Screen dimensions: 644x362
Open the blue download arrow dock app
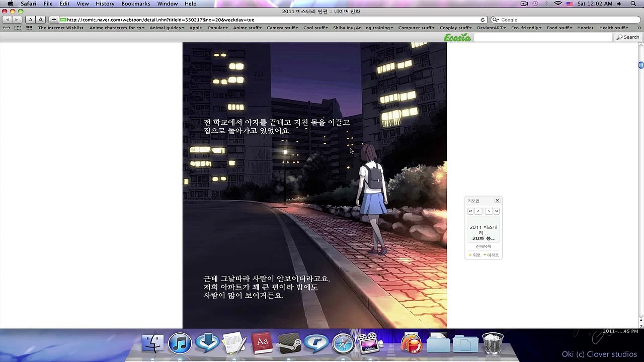tap(207, 343)
